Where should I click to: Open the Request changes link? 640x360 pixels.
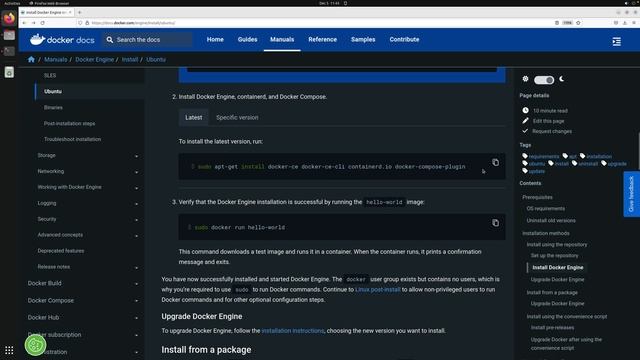point(552,131)
